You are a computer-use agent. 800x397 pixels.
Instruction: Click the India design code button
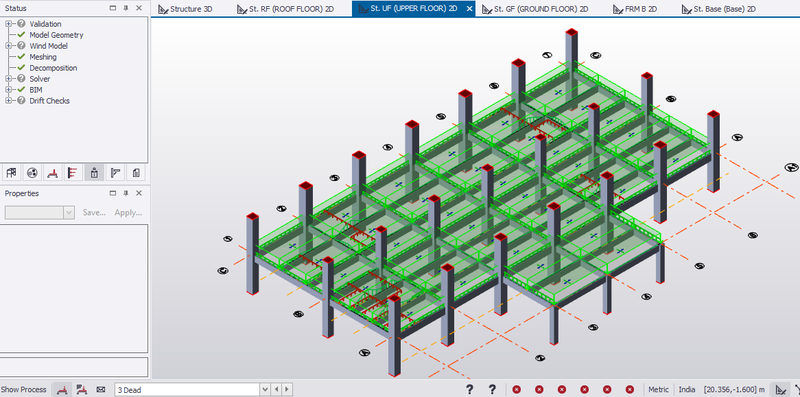coord(687,389)
